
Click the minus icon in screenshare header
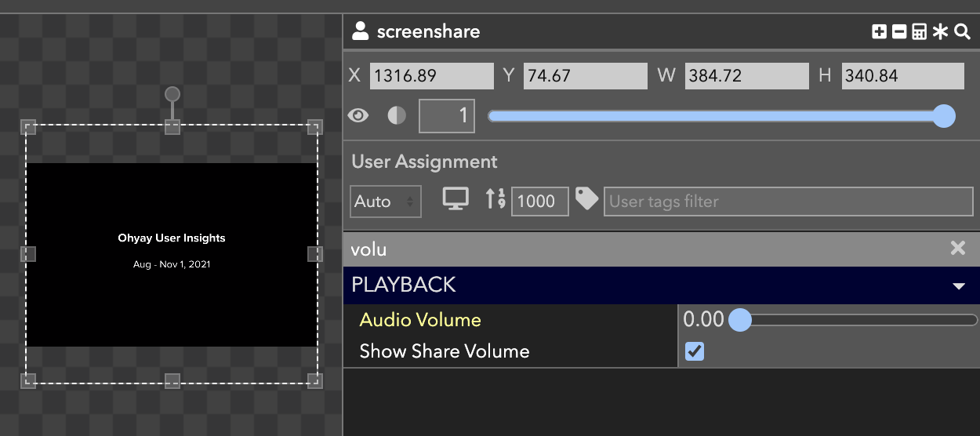click(899, 32)
